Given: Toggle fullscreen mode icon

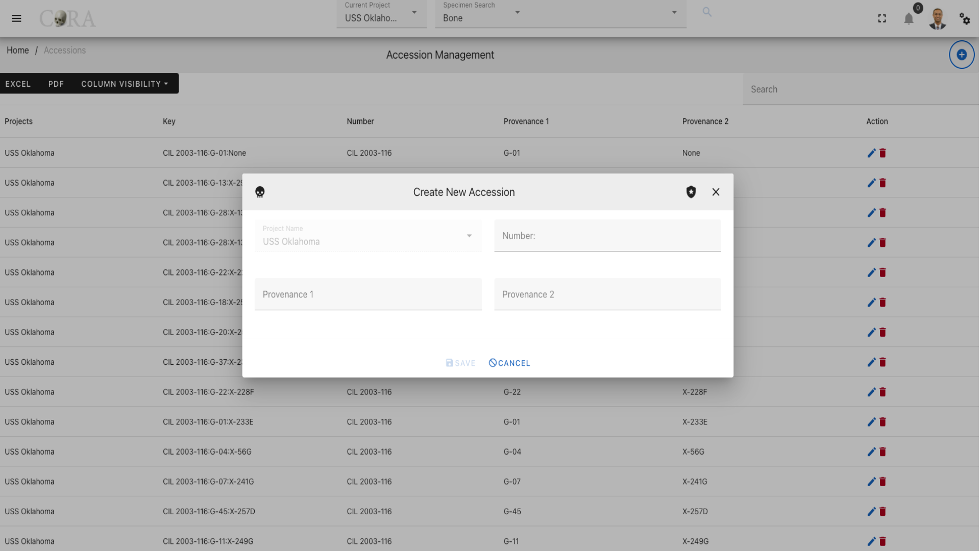Looking at the screenshot, I should point(882,19).
